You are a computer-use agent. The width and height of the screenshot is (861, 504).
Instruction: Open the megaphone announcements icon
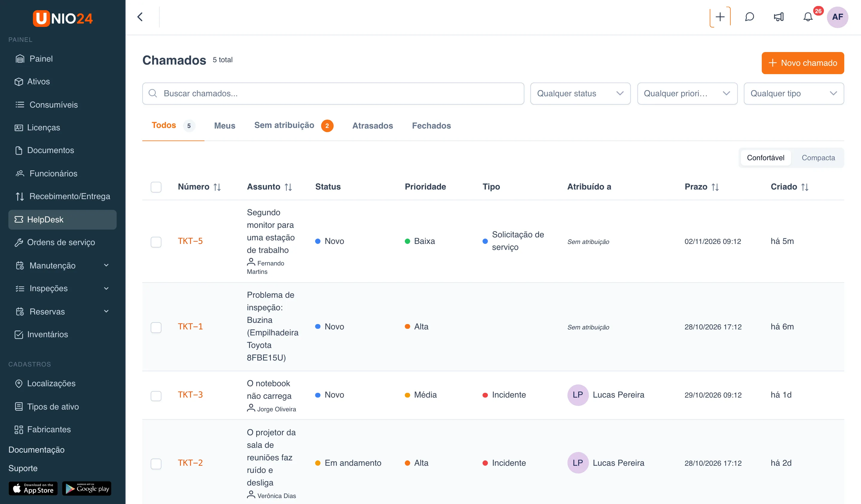click(x=779, y=17)
